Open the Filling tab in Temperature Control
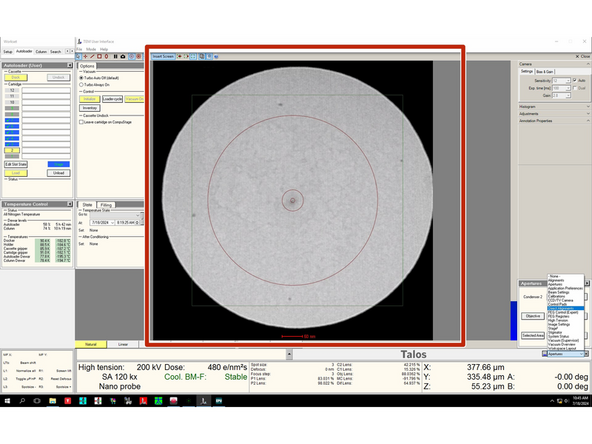This screenshot has width=592, height=444. click(x=106, y=205)
